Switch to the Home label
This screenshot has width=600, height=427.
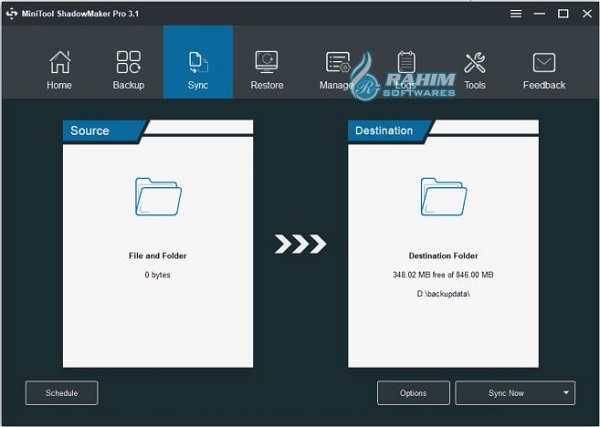pos(59,85)
